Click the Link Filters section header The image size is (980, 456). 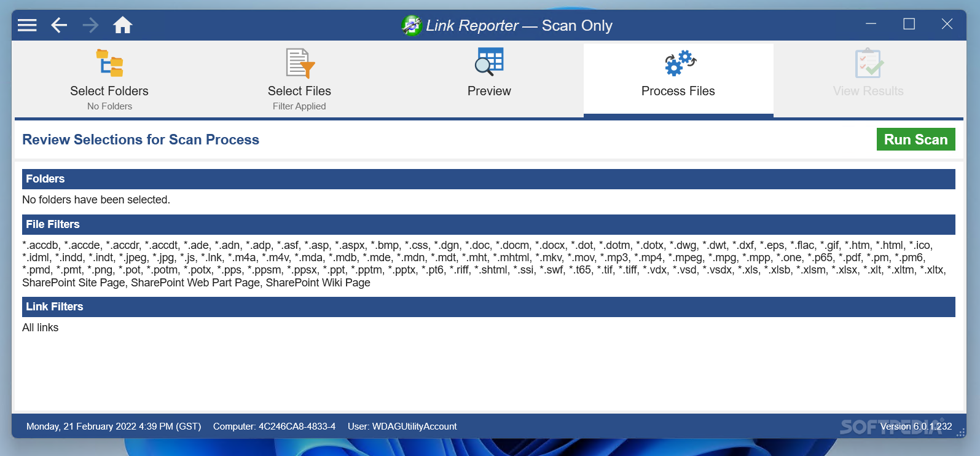[x=488, y=307]
